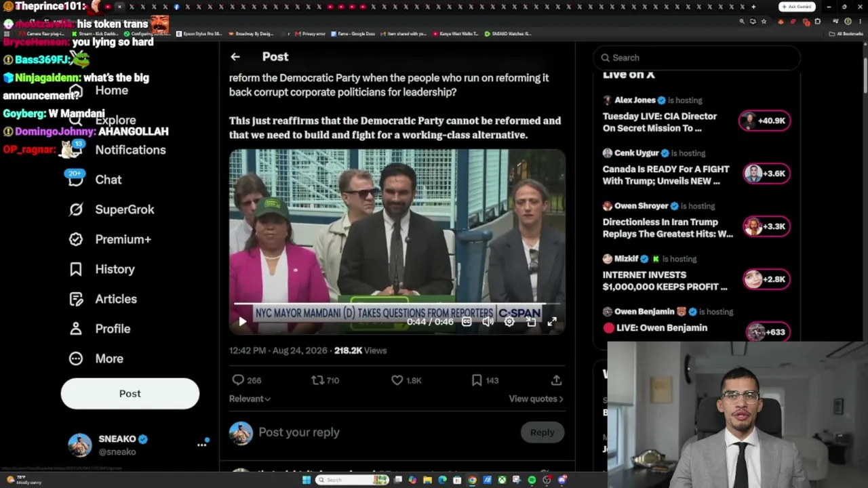Bookmark the post
The height and width of the screenshot is (488, 868).
click(x=477, y=380)
